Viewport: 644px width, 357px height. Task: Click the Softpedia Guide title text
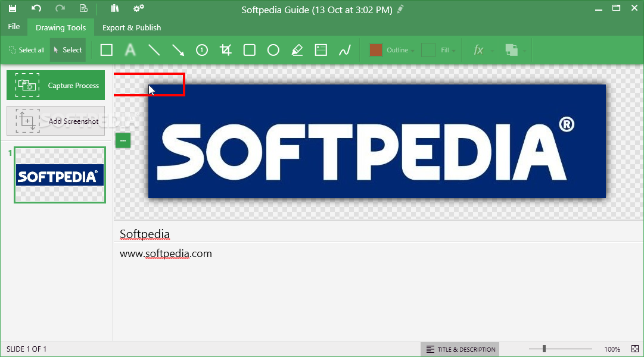click(317, 10)
